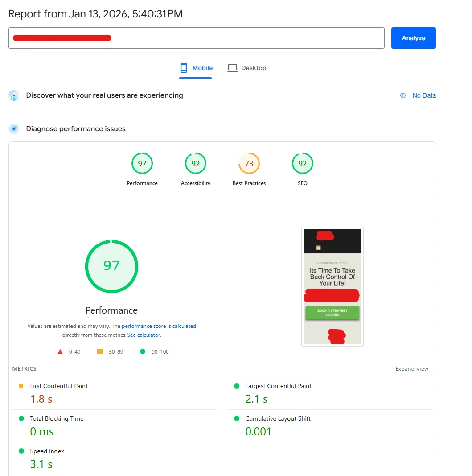The width and height of the screenshot is (472, 476).
Task: Click the real users section icon
Action: 14,95
